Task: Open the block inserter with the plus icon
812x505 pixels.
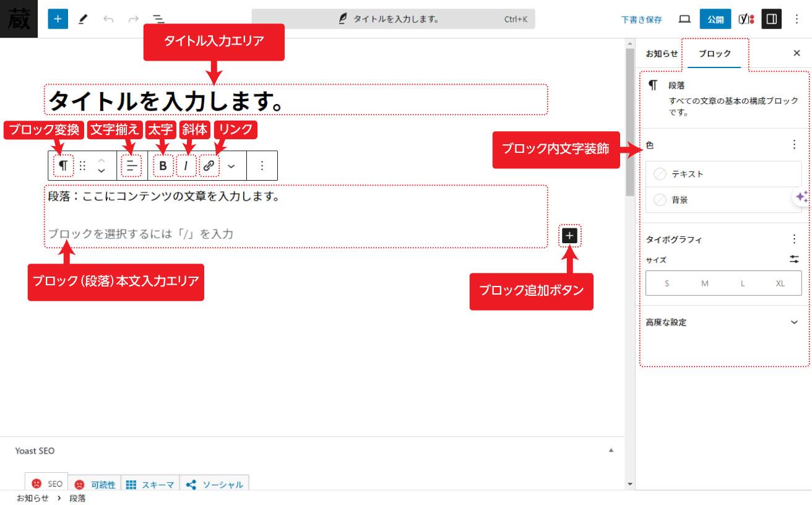Action: point(57,19)
